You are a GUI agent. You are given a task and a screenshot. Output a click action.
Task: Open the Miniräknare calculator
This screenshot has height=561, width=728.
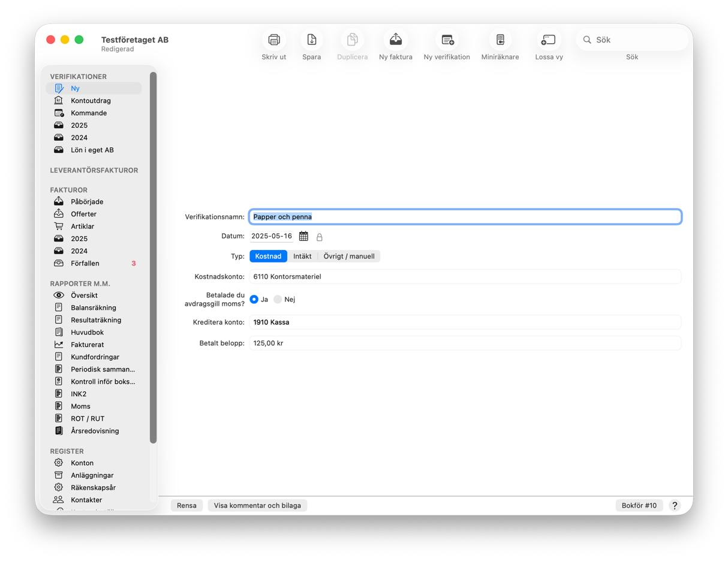(x=500, y=40)
